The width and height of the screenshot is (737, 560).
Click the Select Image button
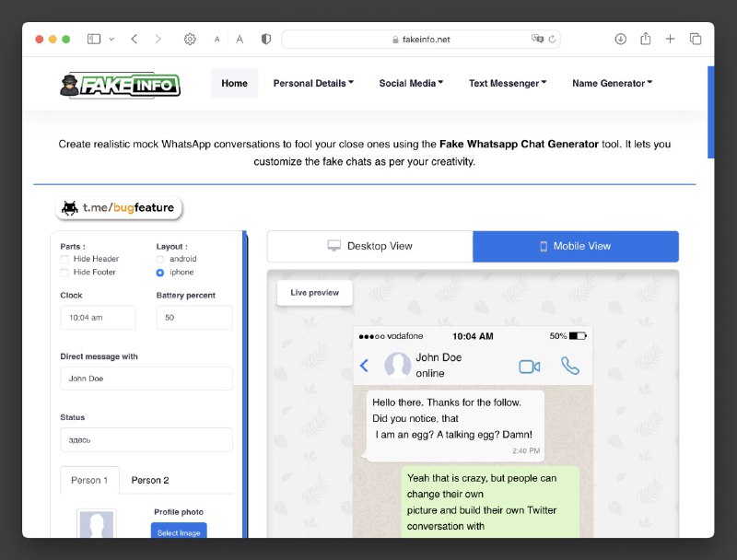click(179, 531)
